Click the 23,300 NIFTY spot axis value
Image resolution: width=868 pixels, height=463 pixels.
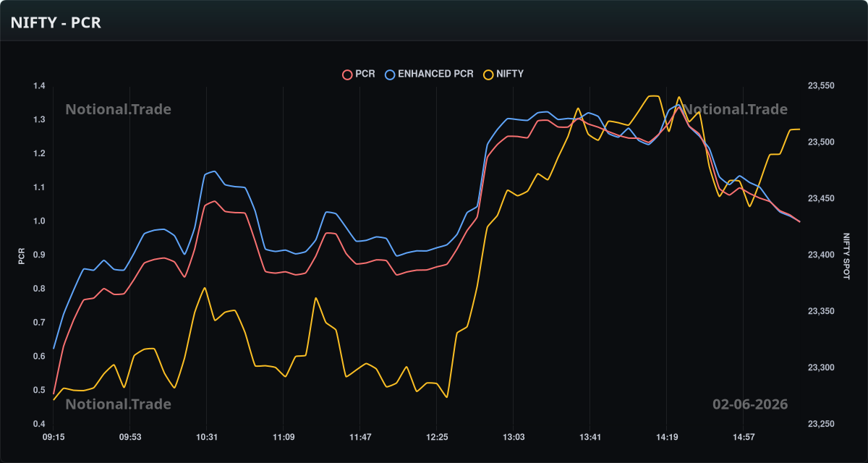point(821,368)
